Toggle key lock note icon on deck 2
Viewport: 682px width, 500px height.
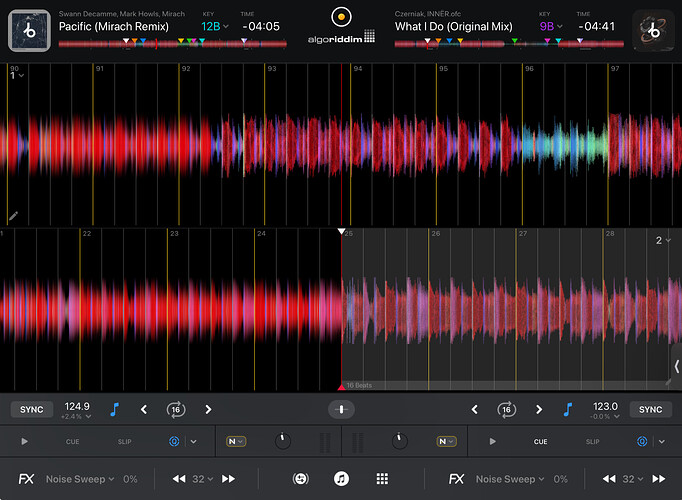(568, 409)
